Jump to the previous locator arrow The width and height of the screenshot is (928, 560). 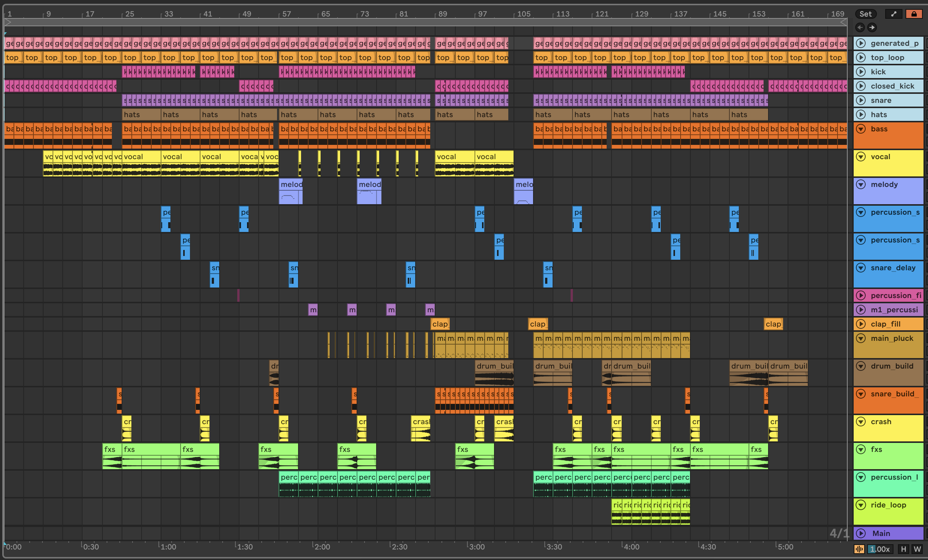tap(860, 27)
